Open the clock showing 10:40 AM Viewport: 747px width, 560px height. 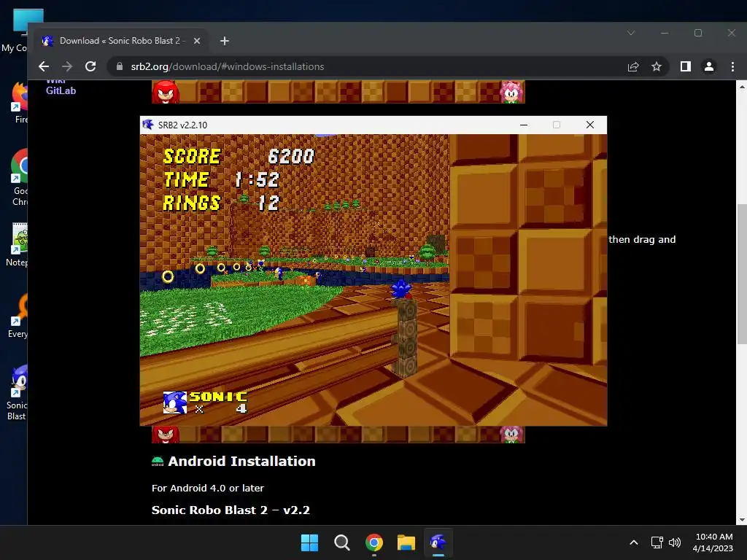pos(713,542)
